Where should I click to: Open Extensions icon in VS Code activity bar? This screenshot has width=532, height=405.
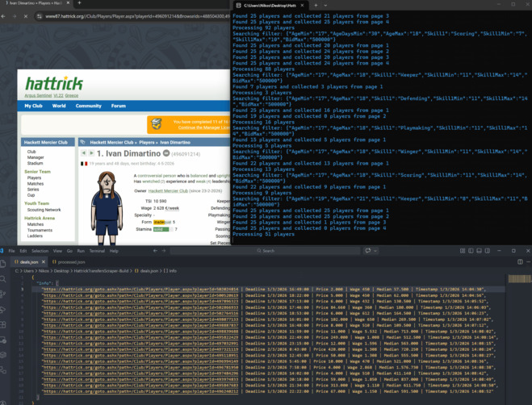click(x=2, y=324)
